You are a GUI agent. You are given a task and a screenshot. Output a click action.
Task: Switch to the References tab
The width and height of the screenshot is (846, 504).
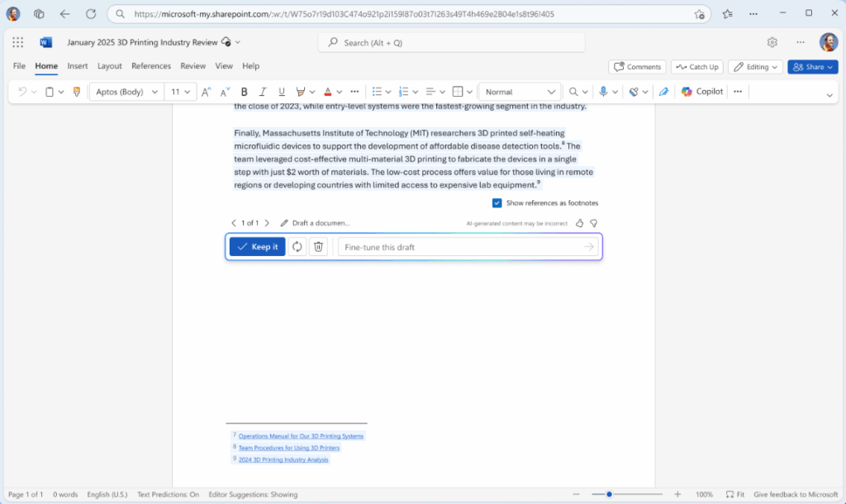pyautogui.click(x=151, y=66)
